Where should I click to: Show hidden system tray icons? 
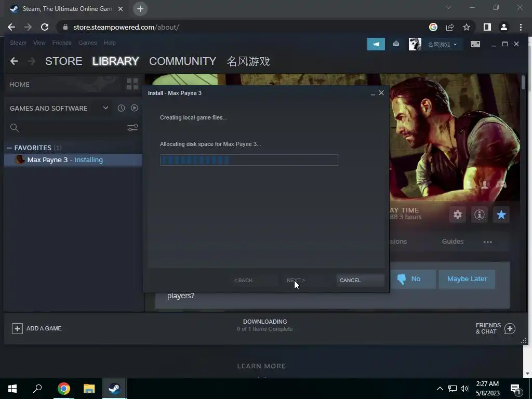[x=440, y=389]
